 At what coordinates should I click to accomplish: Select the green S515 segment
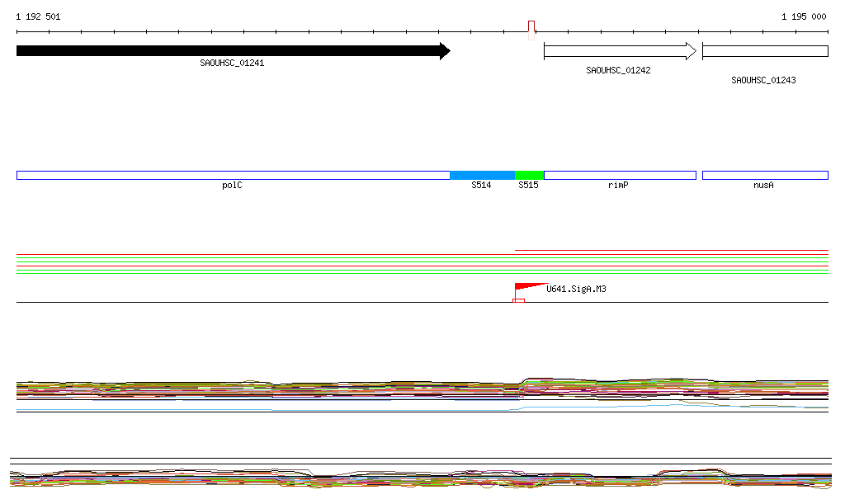[x=529, y=175]
